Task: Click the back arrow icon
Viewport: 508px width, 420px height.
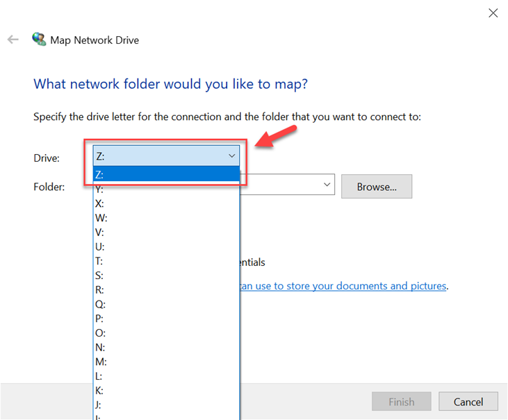Action: (13, 40)
